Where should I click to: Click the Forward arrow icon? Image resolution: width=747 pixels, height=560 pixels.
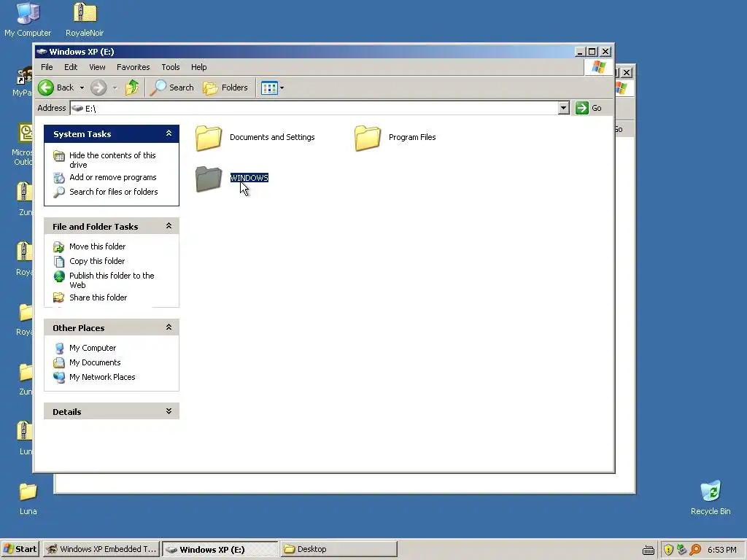98,87
